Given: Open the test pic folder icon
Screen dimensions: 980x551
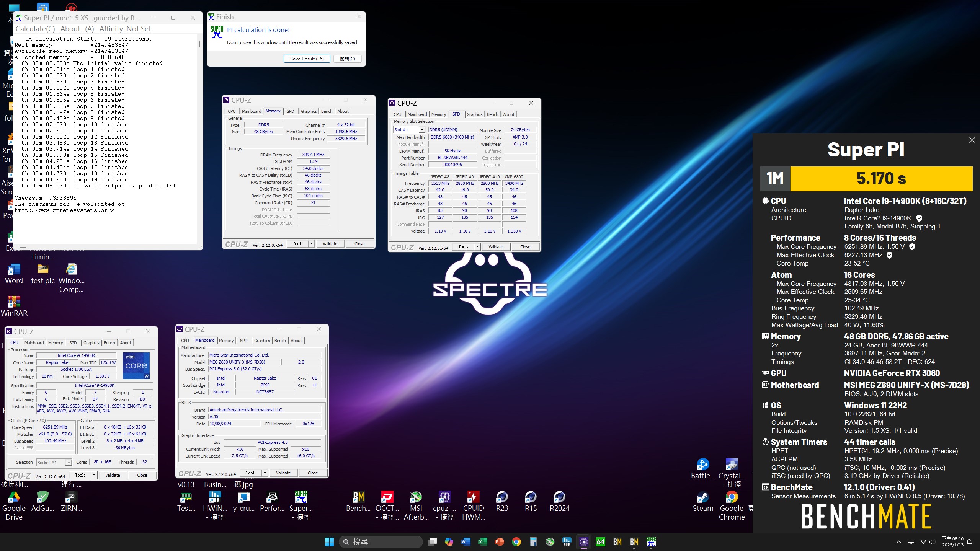Looking at the screenshot, I should [x=42, y=274].
